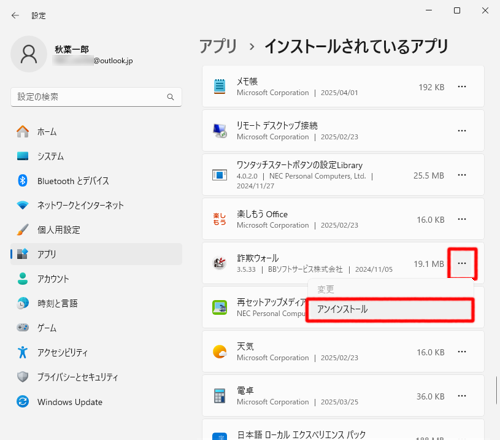Open ゲーム settings
500x440 pixels.
click(x=96, y=328)
